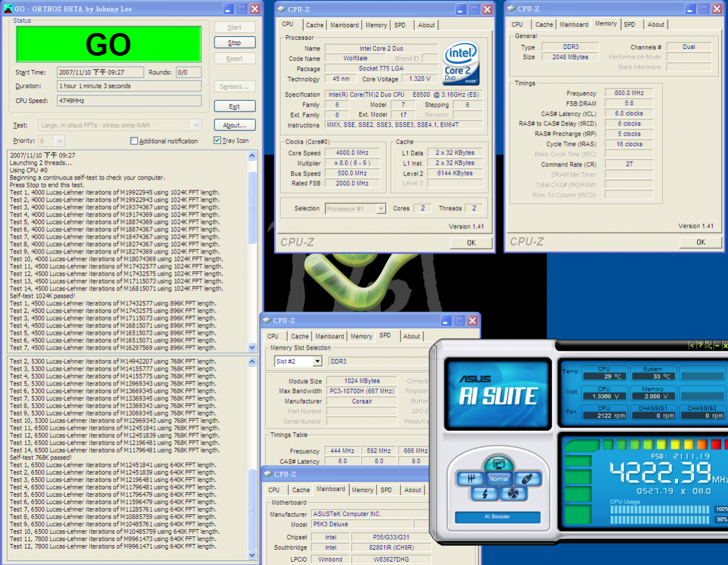Select the "Self-test 768K passed!" log line
This screenshot has width=728, height=565.
tap(40, 458)
